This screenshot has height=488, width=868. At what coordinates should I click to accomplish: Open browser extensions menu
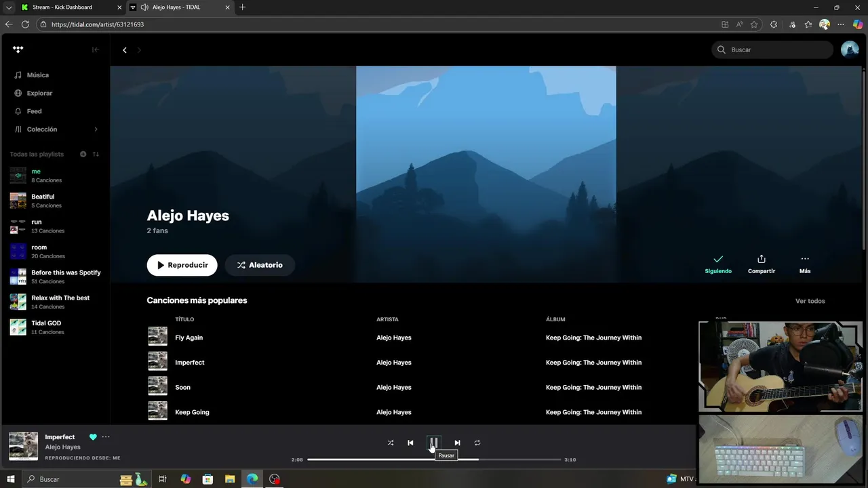pos(774,24)
